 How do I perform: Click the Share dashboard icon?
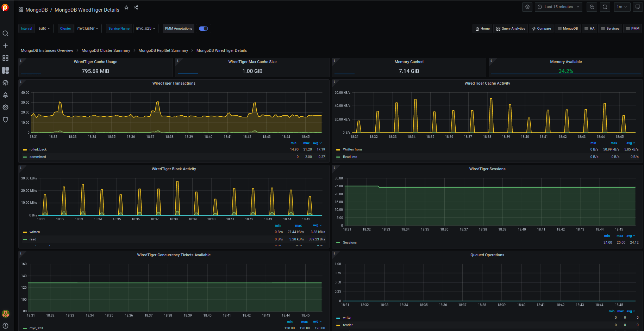click(136, 7)
